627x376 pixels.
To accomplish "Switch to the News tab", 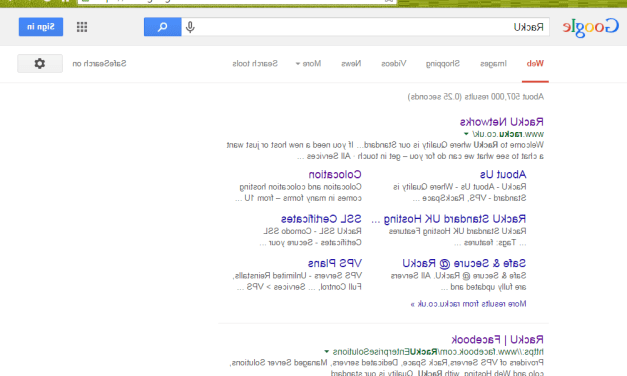I will (x=351, y=64).
